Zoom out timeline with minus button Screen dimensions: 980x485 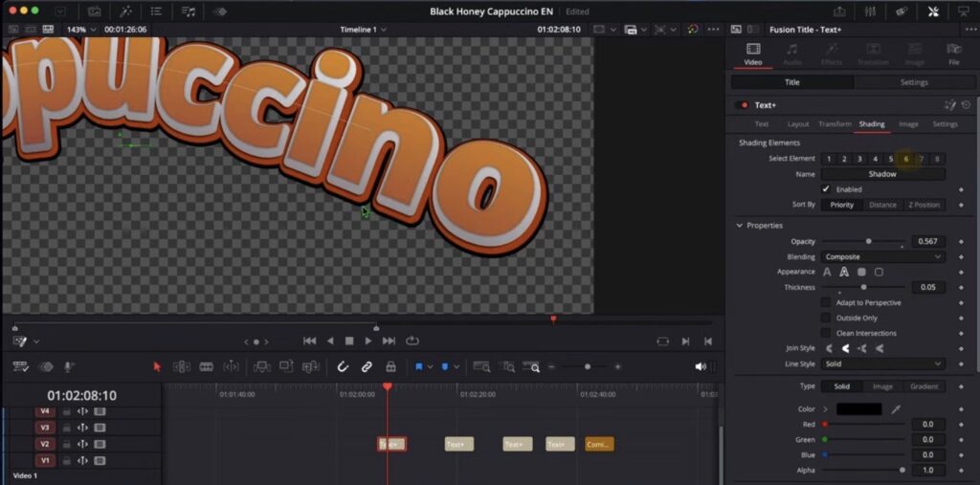point(551,367)
